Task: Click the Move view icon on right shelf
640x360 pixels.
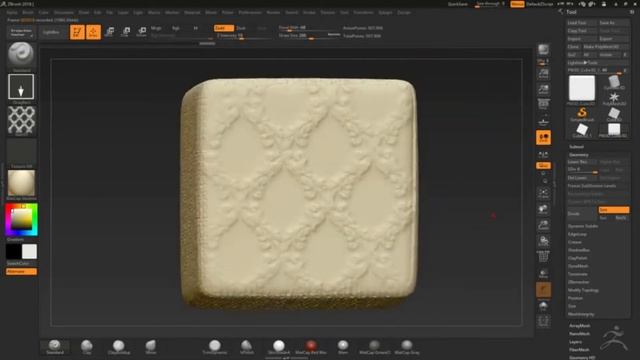Action: point(543,209)
